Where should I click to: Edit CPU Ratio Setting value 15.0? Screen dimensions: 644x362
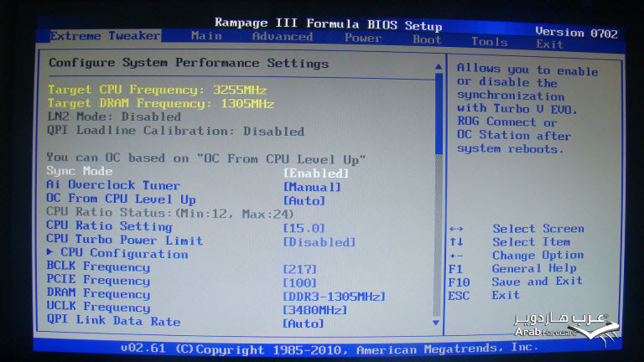(304, 228)
